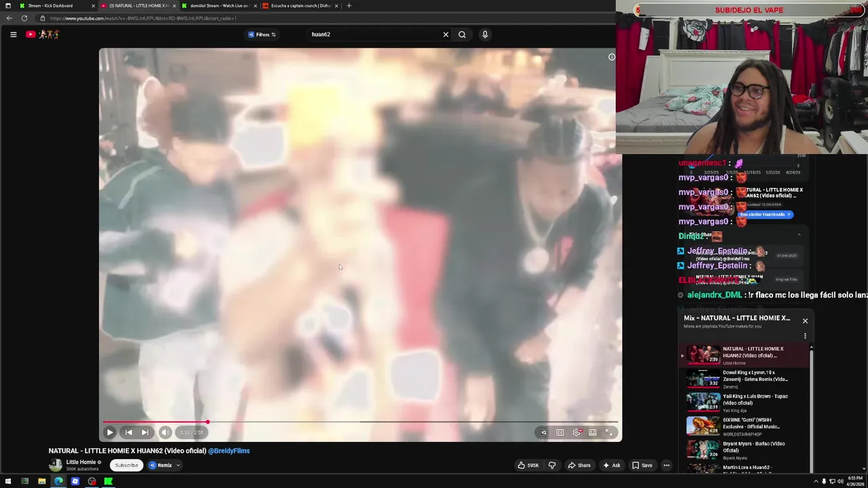Show hidden system tray icons

(816, 482)
